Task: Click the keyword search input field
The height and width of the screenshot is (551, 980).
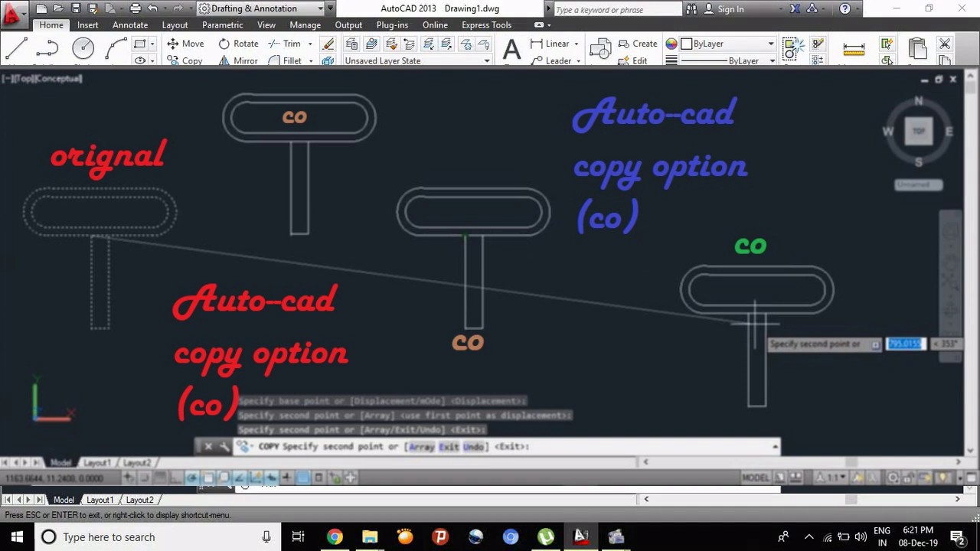Action: point(616,9)
